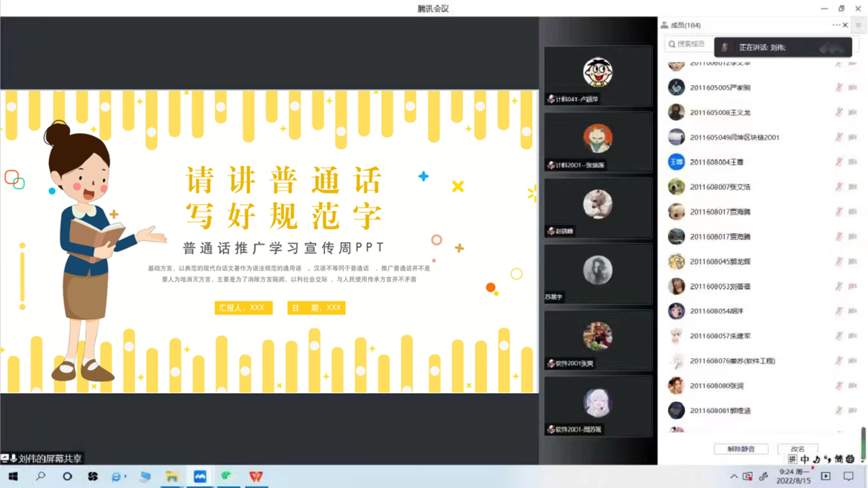This screenshot has width=868, height=488.
Task: Open the Windows Start menu
Action: [13, 476]
